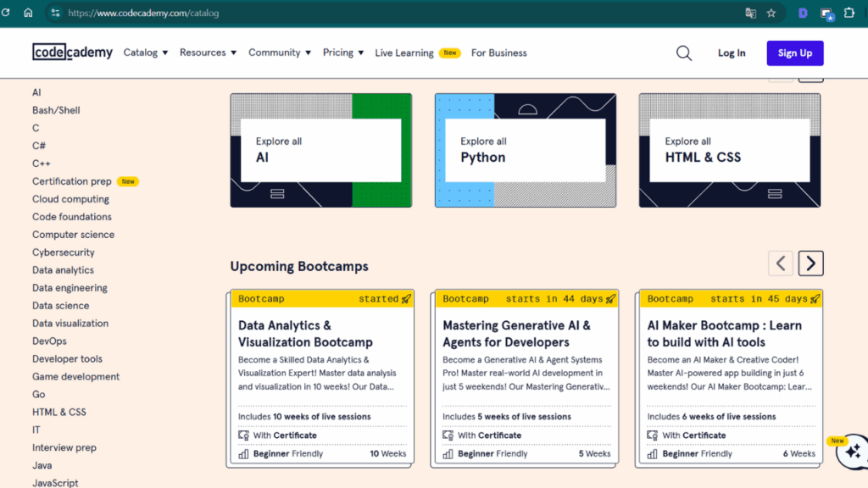Viewport: 868px width, 488px height.
Task: Click the certificate icon on Mastering Generative AI card
Action: click(x=448, y=435)
